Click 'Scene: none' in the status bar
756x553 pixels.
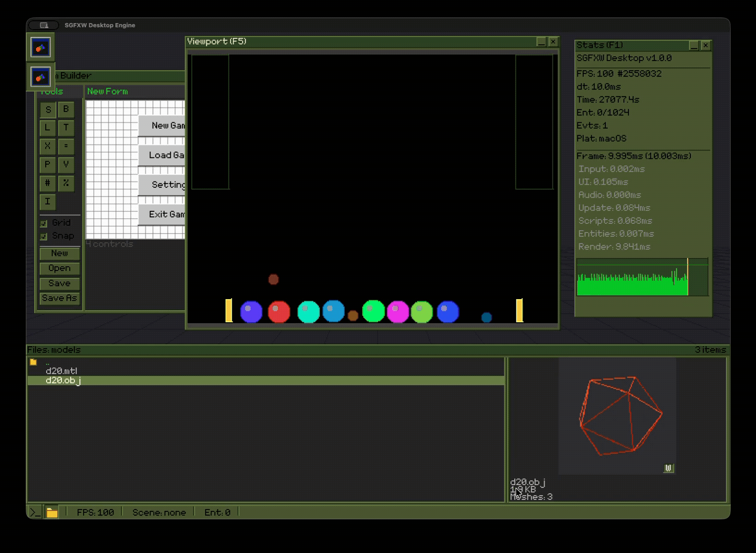pyautogui.click(x=159, y=512)
